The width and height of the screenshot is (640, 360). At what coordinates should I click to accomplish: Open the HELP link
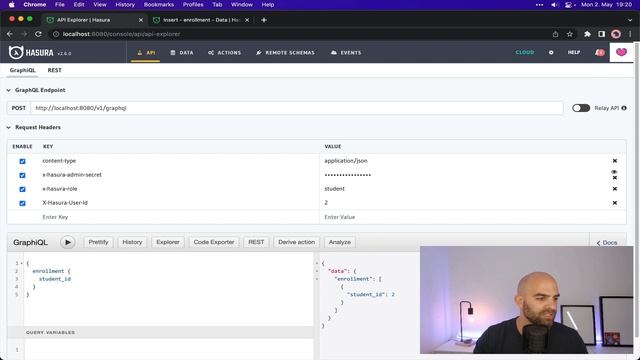[x=573, y=53]
